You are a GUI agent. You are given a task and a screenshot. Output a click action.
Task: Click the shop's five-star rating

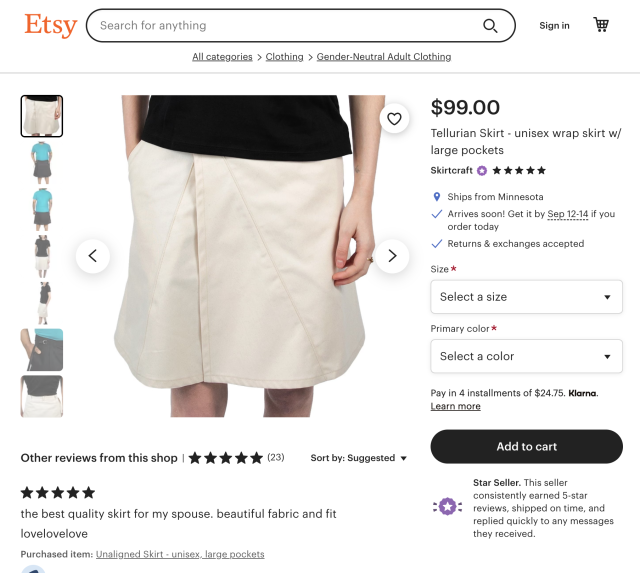coord(519,171)
